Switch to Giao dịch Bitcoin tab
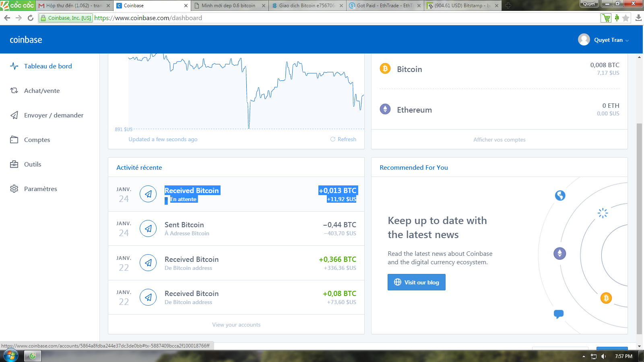The image size is (644, 362). click(308, 6)
